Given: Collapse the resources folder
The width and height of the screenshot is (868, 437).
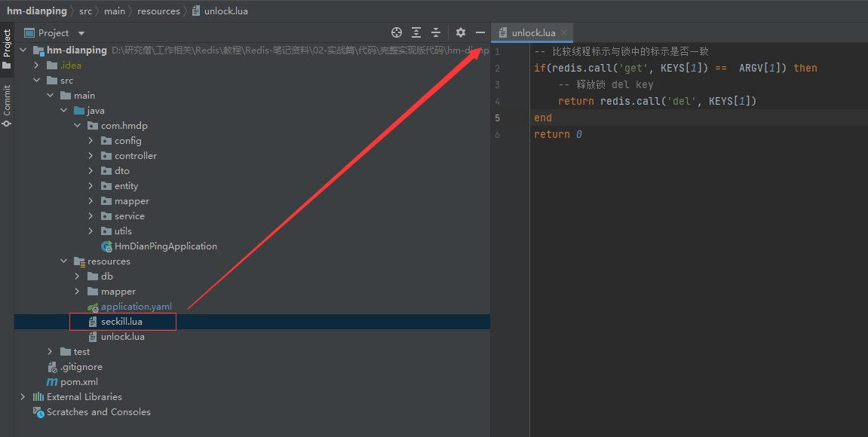Looking at the screenshot, I should 63,261.
